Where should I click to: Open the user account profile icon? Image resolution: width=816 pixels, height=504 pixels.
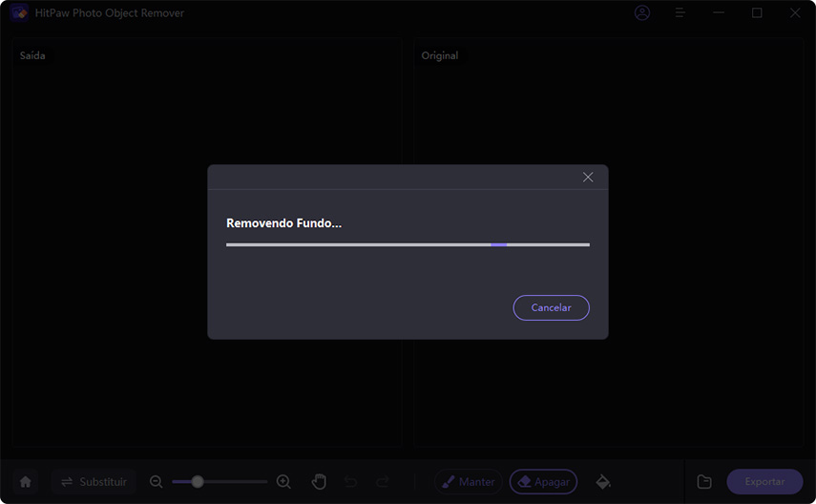click(642, 13)
